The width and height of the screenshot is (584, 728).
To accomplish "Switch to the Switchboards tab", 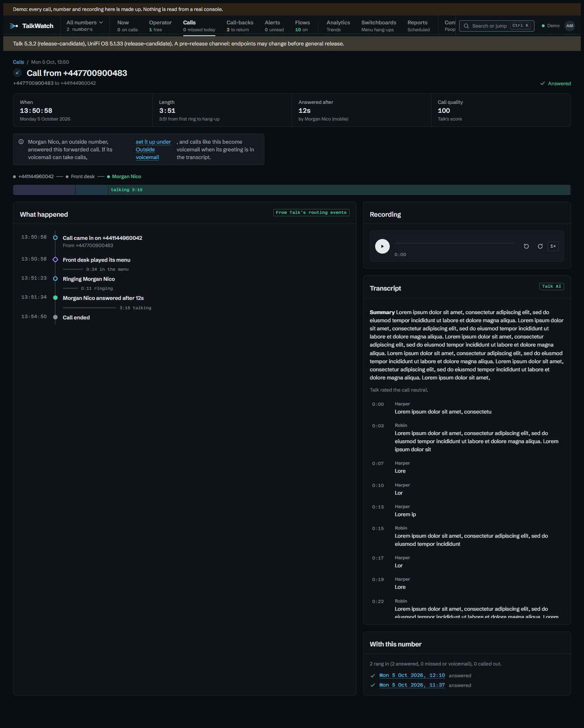I will tap(379, 26).
